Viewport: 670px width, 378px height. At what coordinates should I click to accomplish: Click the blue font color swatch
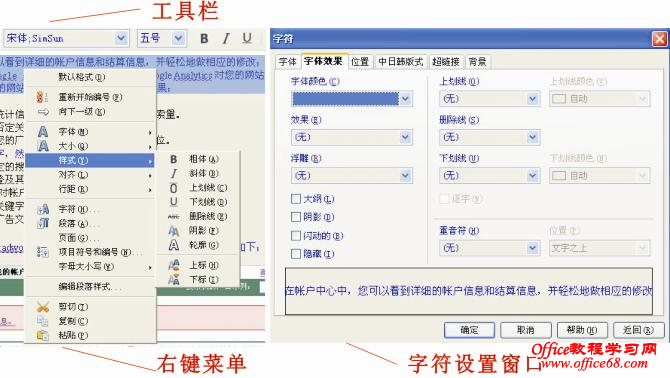pyautogui.click(x=345, y=99)
